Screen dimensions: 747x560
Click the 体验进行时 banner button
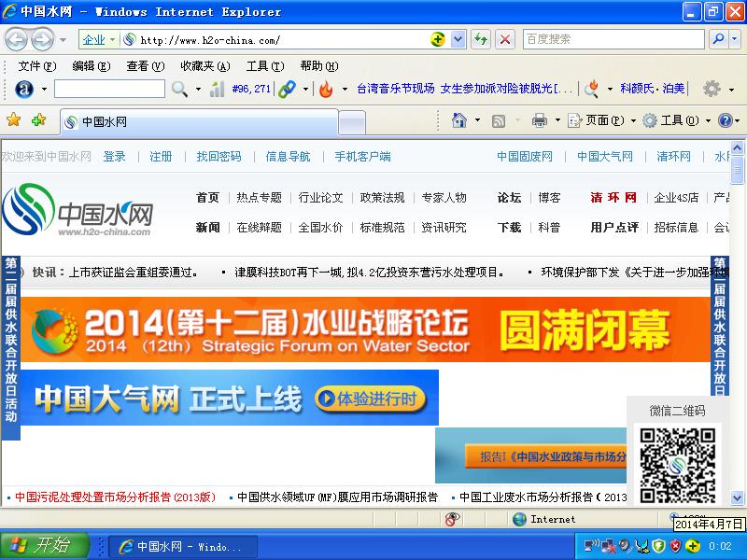click(x=370, y=399)
